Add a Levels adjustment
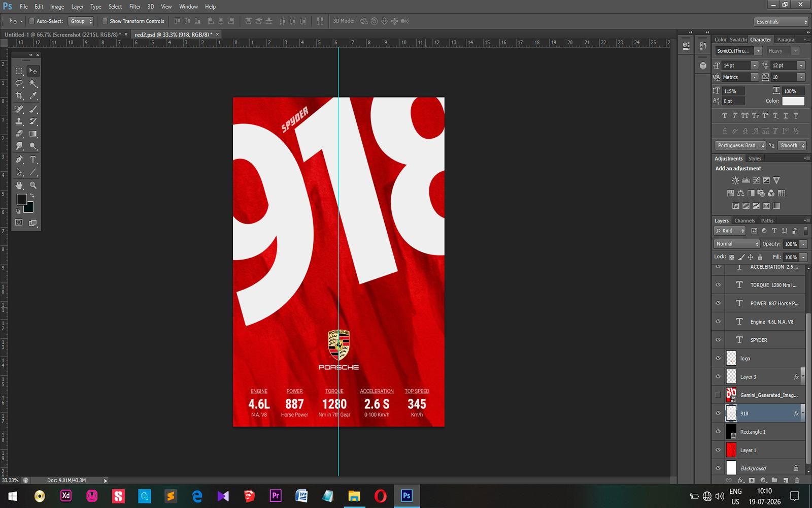The height and width of the screenshot is (508, 812). pos(746,180)
